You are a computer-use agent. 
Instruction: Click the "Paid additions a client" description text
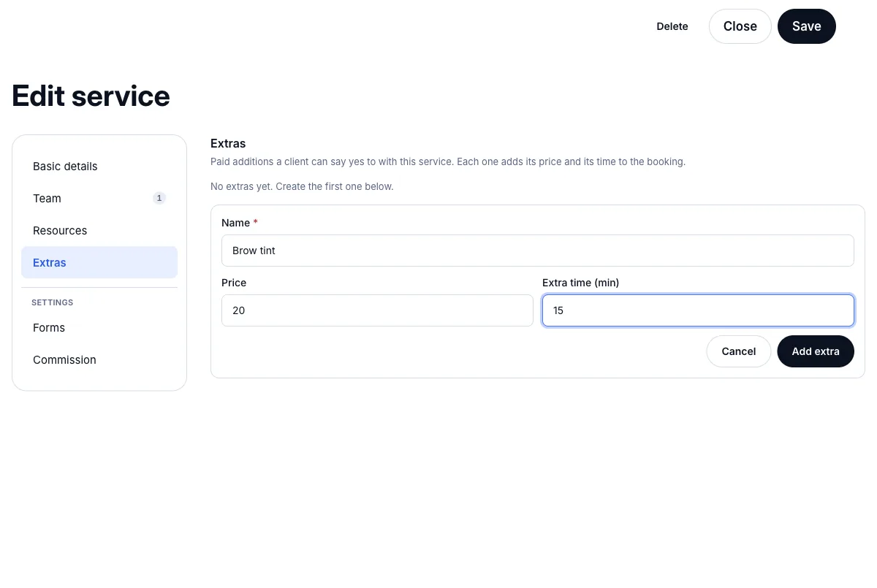coord(448,162)
